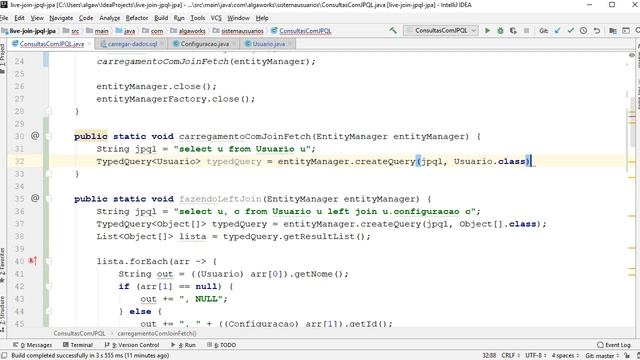The height and width of the screenshot is (360, 640).
Task: Click line number 37 in the gutter
Action: pyautogui.click(x=19, y=224)
